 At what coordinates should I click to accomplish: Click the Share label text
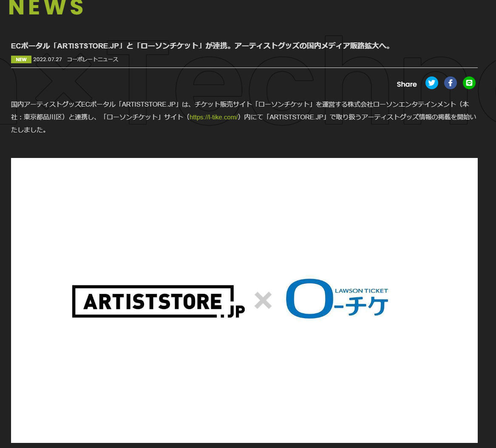pos(407,84)
